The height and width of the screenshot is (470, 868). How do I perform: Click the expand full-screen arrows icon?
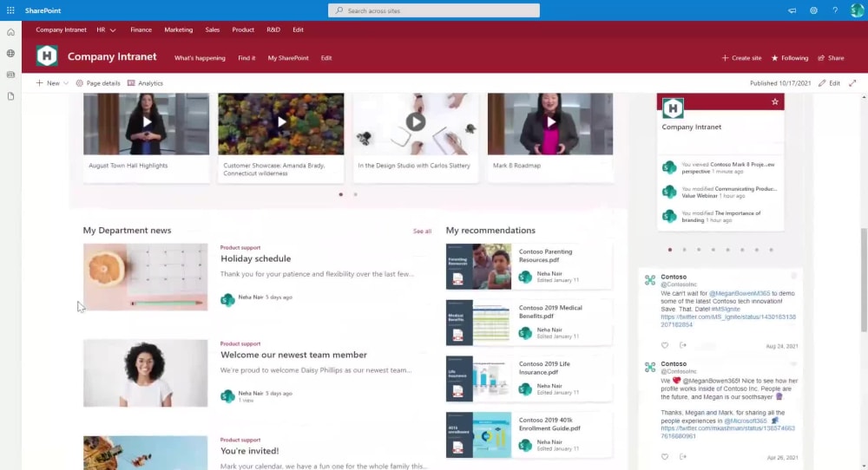point(852,83)
